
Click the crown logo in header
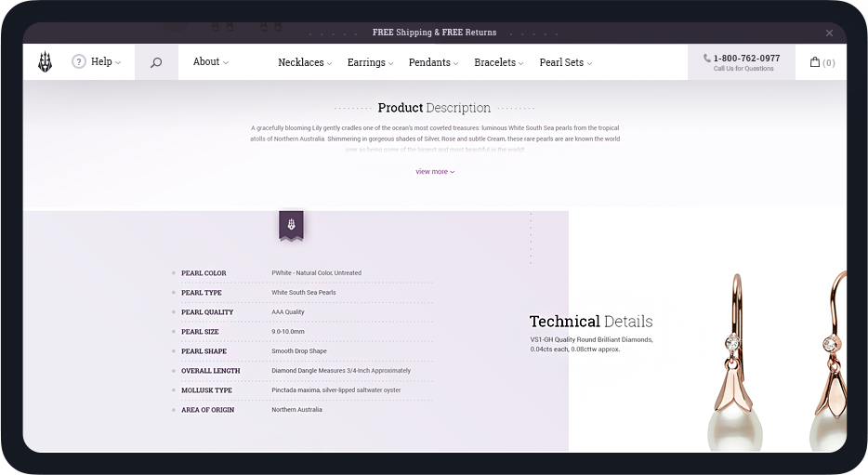45,62
